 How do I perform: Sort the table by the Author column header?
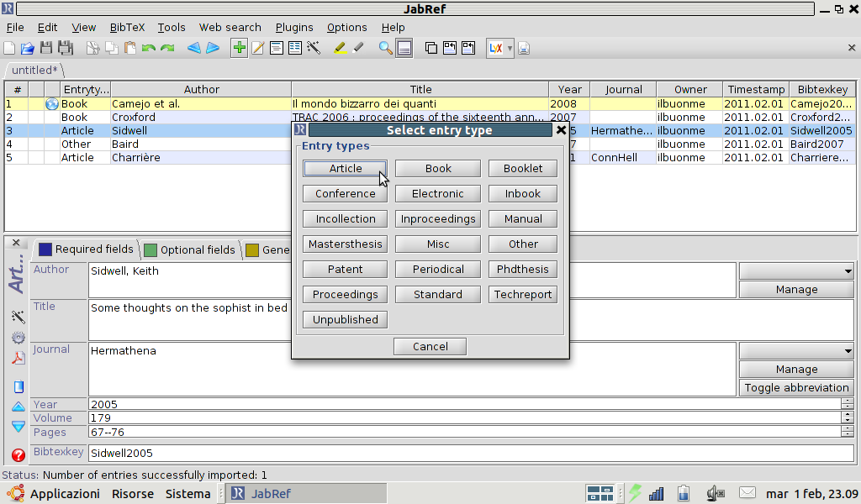[201, 89]
